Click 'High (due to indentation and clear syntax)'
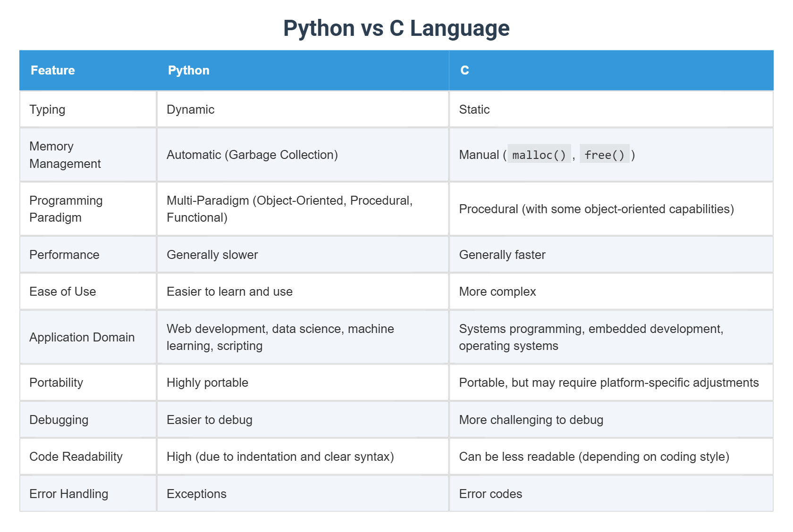The image size is (793, 532). 303,457
